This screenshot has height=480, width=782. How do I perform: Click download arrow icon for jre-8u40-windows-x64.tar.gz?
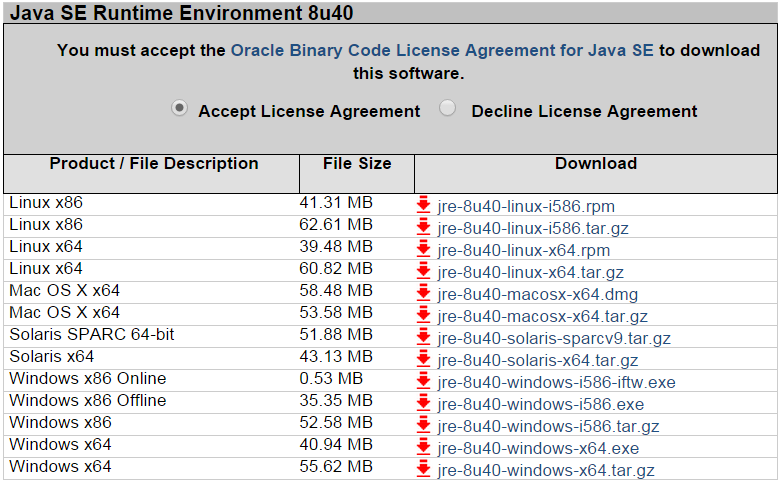[423, 469]
